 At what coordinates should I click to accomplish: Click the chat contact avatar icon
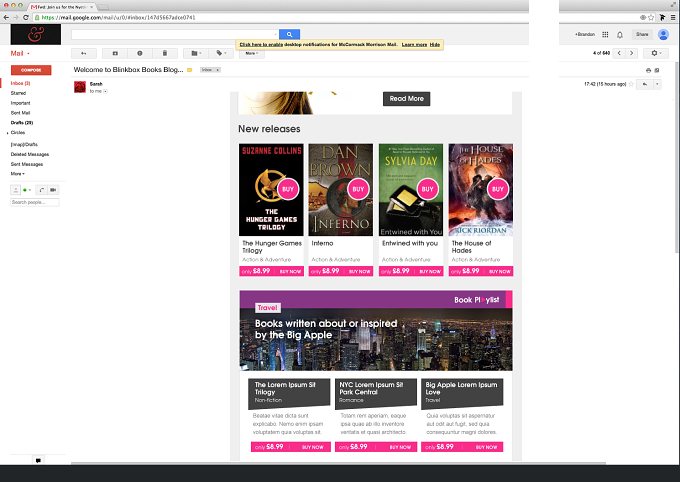click(x=16, y=190)
